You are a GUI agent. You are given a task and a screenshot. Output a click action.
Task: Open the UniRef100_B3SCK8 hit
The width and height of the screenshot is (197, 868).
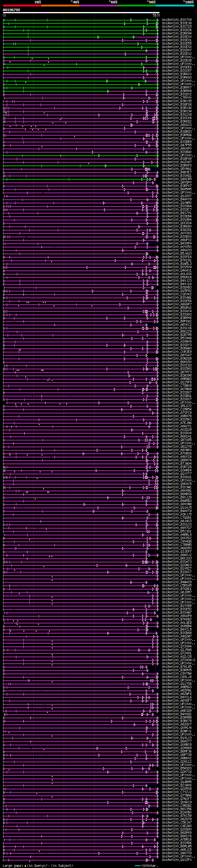point(177,118)
